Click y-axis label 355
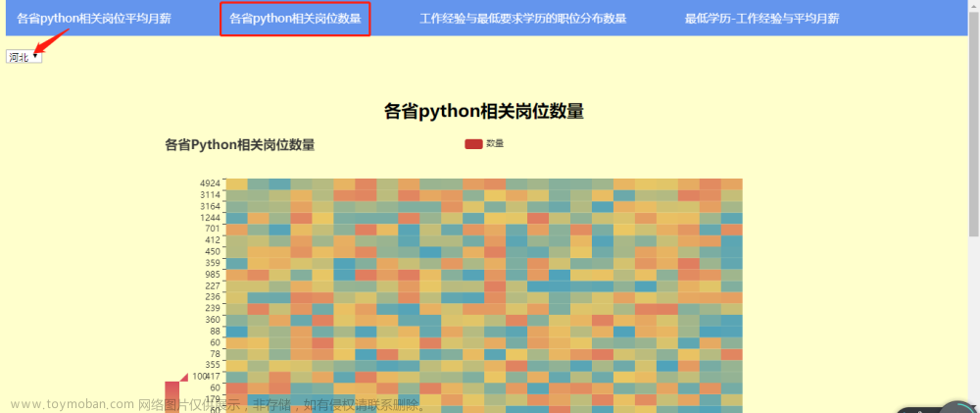Viewport: 980px width, 413px height. (x=213, y=365)
